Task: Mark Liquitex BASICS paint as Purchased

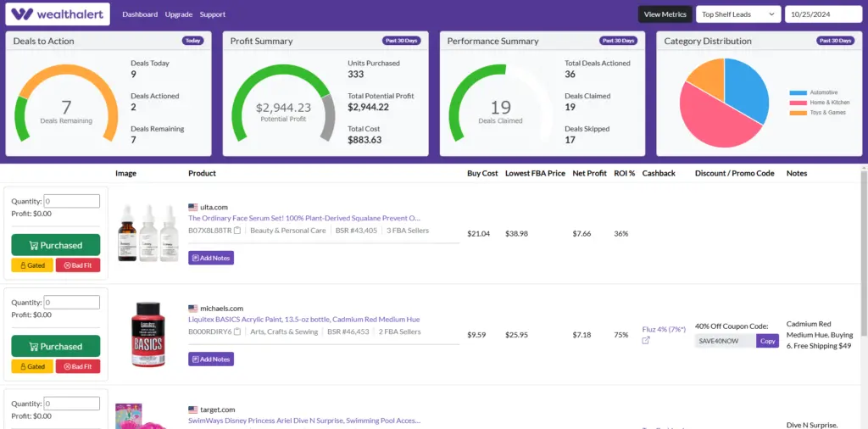Action: tap(55, 347)
